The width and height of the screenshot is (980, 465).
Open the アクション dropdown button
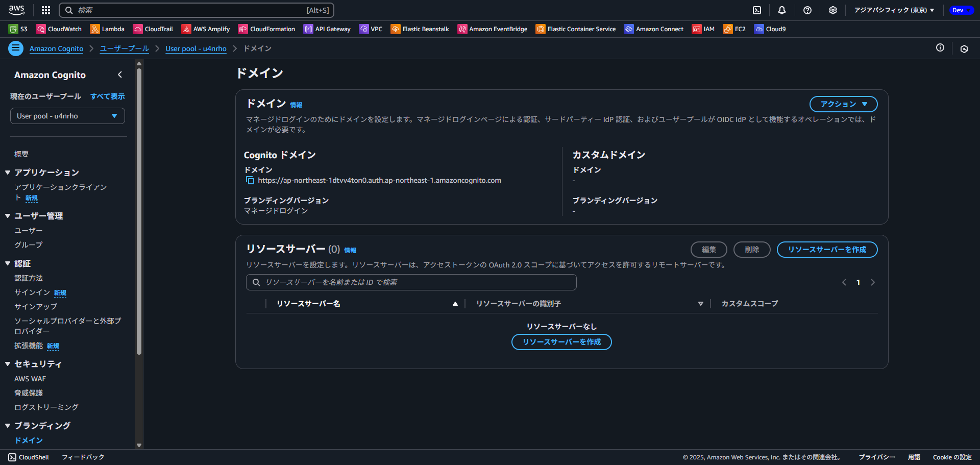pyautogui.click(x=843, y=104)
